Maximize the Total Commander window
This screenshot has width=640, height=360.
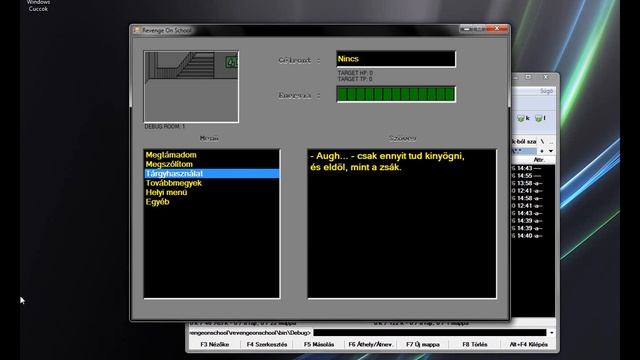coord(528,77)
